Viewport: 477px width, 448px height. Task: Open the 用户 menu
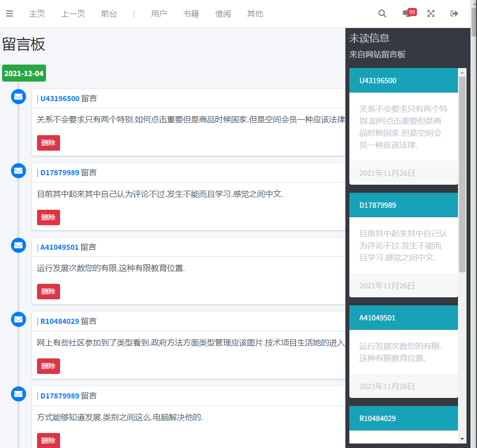tap(159, 14)
